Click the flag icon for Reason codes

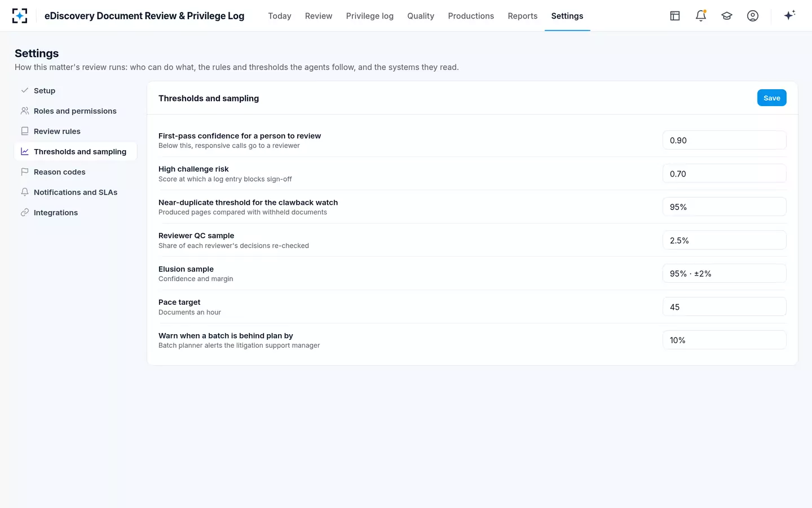pos(25,172)
